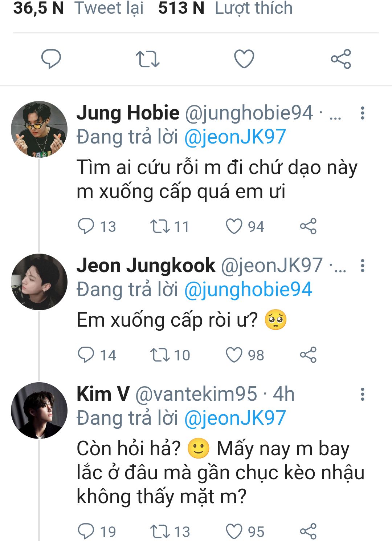Retweet Jung Hobie's reply
Screen dimensions: 392x541
pyautogui.click(x=160, y=226)
